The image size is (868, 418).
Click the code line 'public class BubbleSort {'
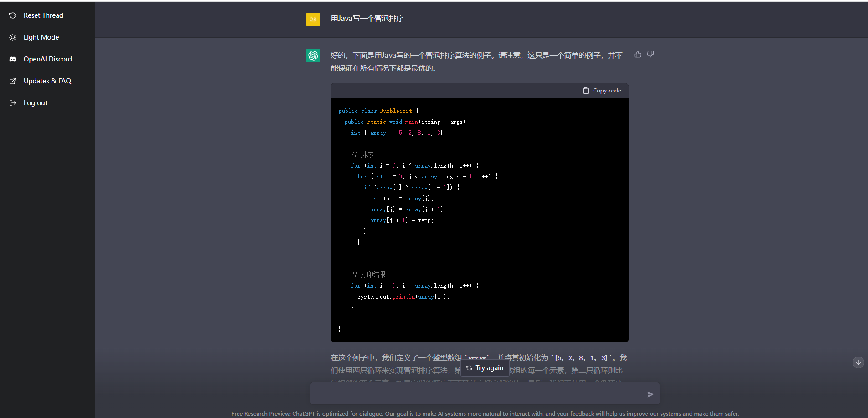coord(378,111)
